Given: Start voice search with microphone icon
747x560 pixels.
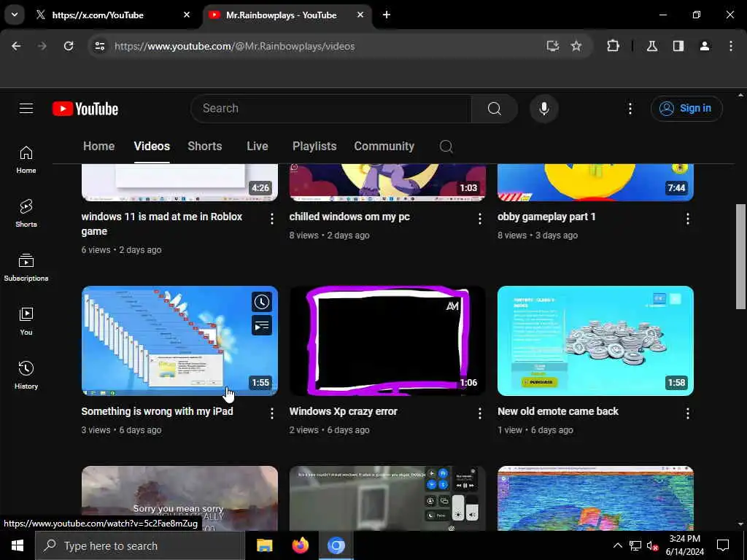Looking at the screenshot, I should pyautogui.click(x=544, y=109).
